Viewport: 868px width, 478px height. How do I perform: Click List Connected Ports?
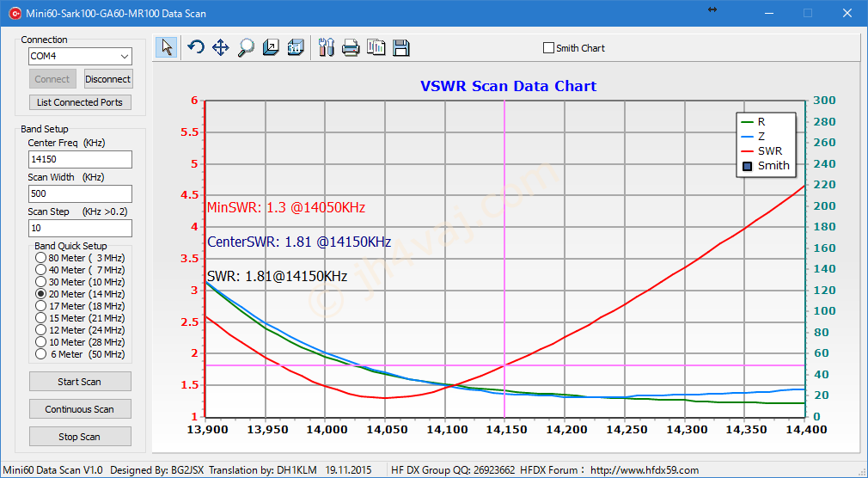click(x=80, y=102)
